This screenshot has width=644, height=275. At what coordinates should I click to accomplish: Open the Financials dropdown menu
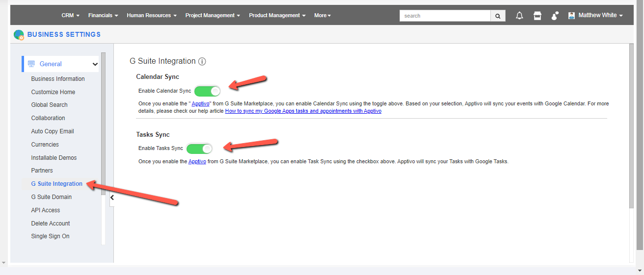pos(103,16)
